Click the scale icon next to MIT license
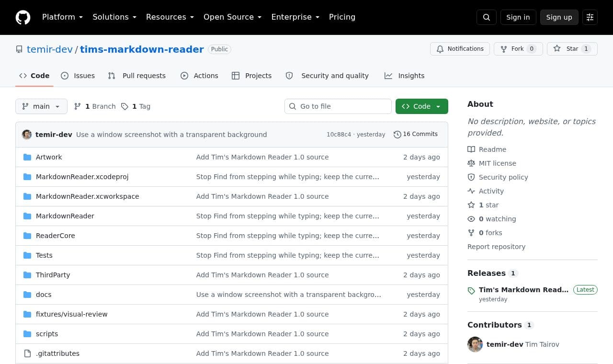Screen dimensions: 613x364 click(x=471, y=163)
